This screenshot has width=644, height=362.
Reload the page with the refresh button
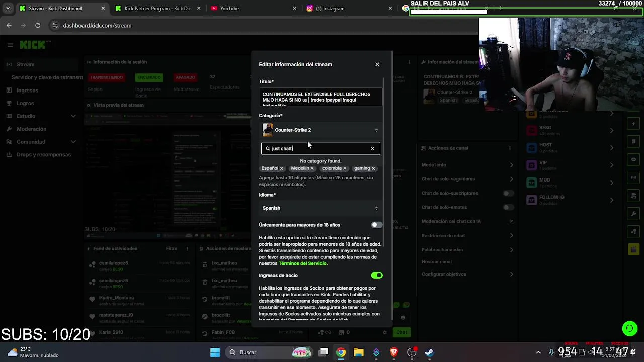[x=38, y=25]
